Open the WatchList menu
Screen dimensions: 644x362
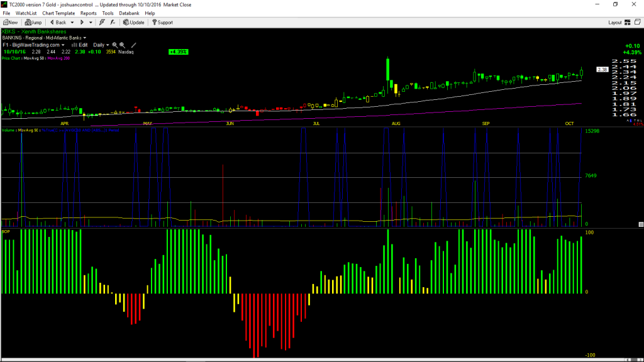[x=26, y=14]
